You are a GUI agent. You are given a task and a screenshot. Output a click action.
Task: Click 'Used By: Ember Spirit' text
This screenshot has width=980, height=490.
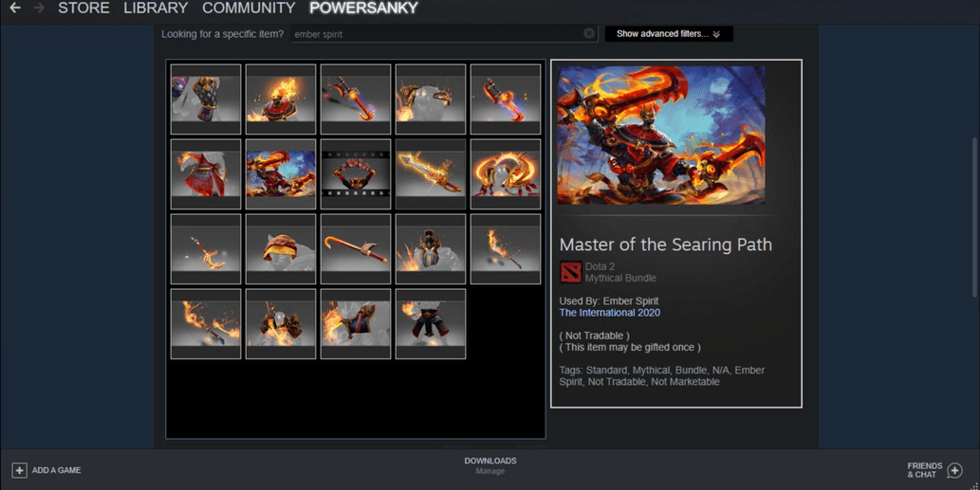tap(609, 300)
